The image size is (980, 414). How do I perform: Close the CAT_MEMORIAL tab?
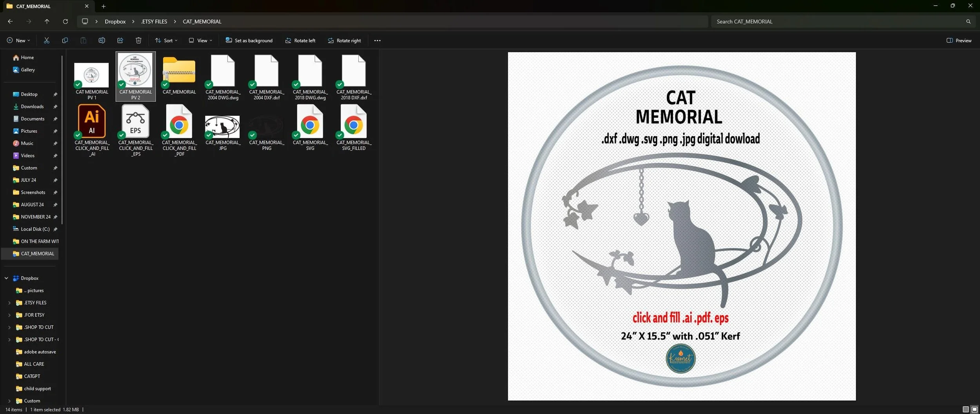(87, 6)
